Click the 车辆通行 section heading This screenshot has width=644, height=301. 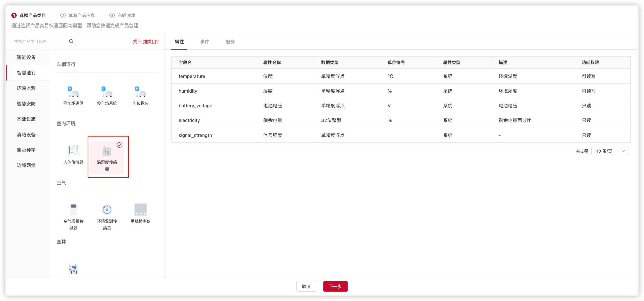pos(66,64)
